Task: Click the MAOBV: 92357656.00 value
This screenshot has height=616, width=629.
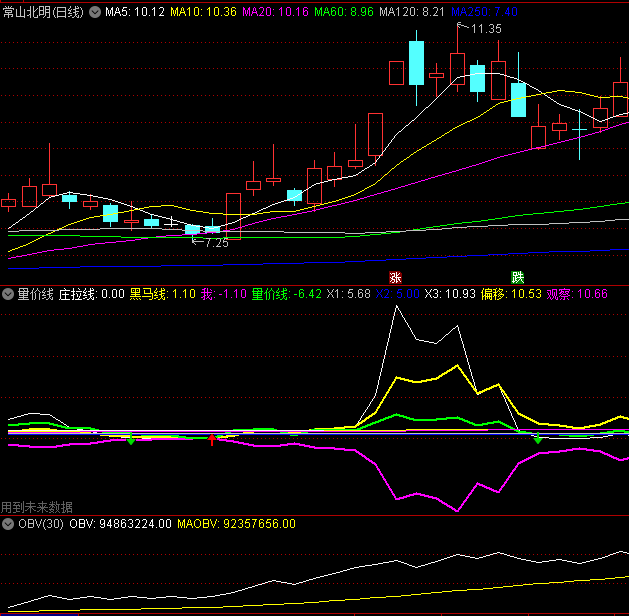Action: point(236,524)
